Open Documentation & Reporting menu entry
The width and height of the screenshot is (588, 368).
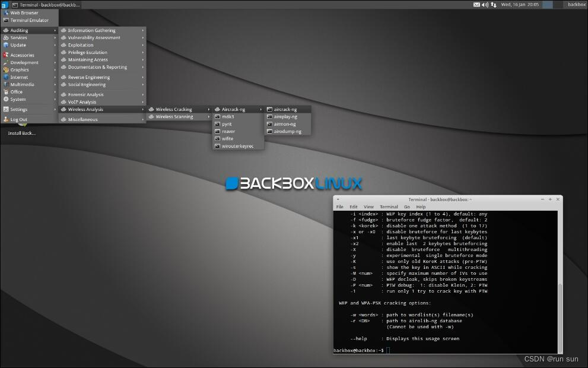pyautogui.click(x=103, y=67)
